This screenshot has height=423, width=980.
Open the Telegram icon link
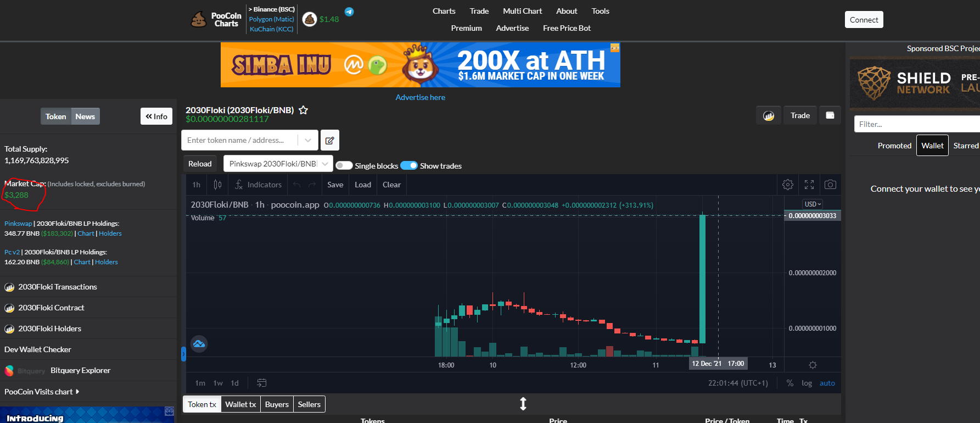pyautogui.click(x=349, y=12)
